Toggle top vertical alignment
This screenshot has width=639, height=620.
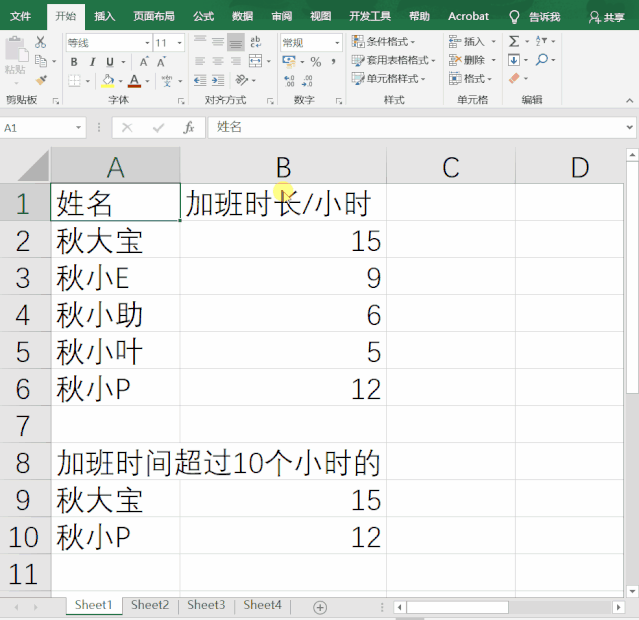pyautogui.click(x=200, y=42)
